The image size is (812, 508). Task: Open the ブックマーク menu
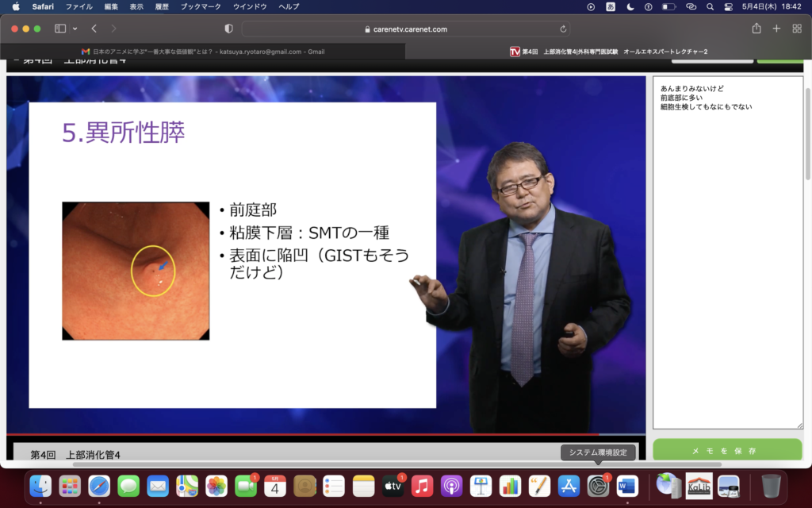(x=201, y=6)
